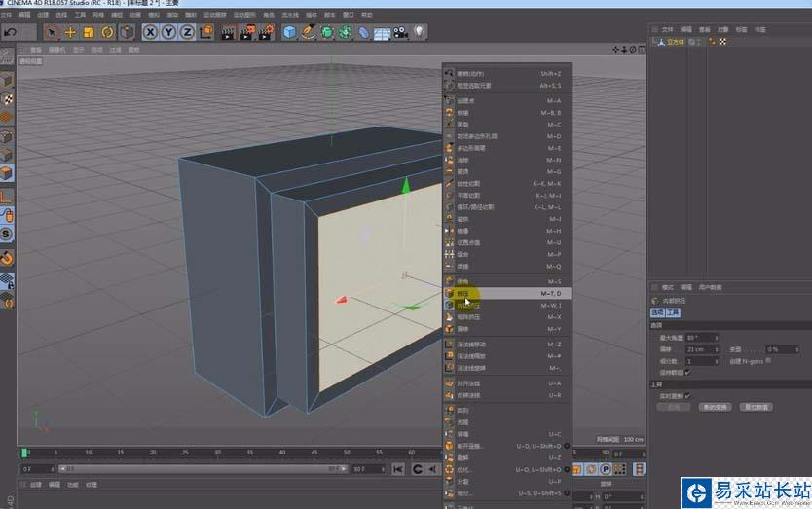Adjust the maximum angle spinner arrows
Screen dimensions: 812x509
coord(715,337)
